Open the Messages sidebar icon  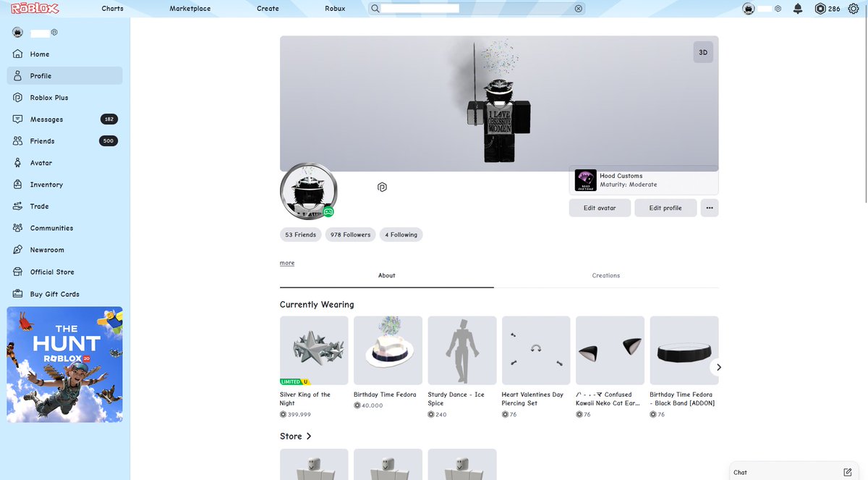pyautogui.click(x=17, y=119)
